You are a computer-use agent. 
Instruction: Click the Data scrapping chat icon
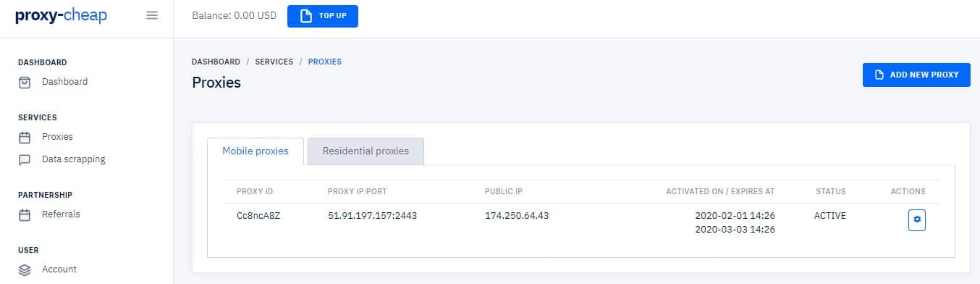[25, 159]
